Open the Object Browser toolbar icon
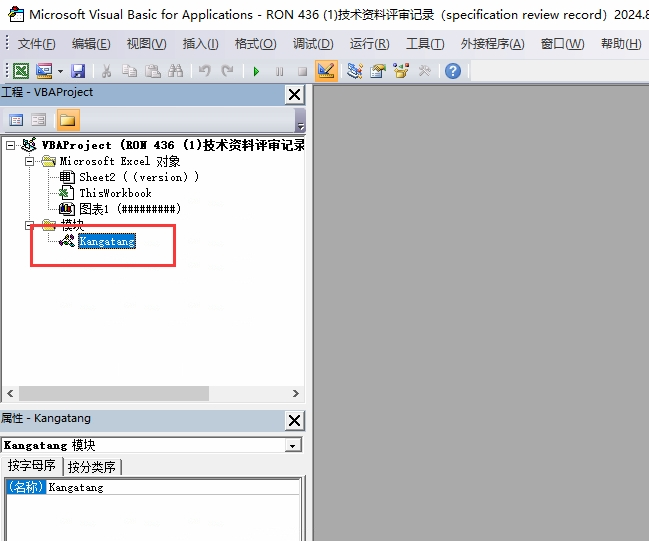 (x=401, y=71)
